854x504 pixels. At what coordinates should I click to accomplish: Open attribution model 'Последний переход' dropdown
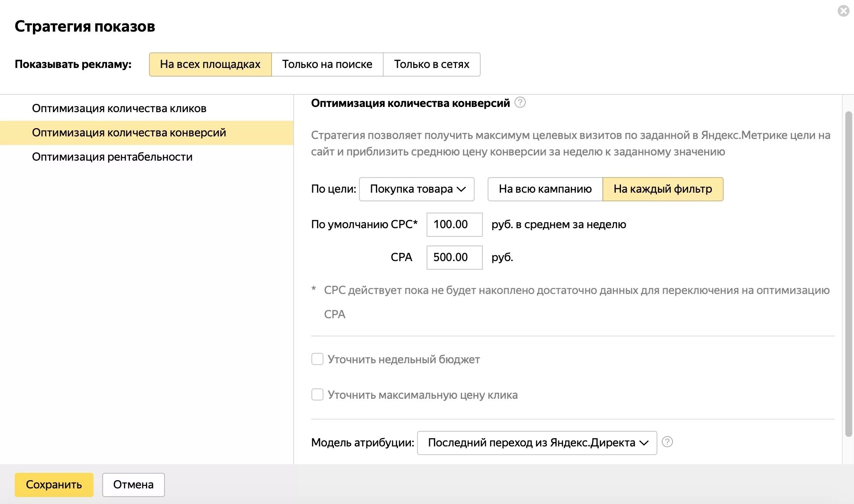tap(537, 443)
